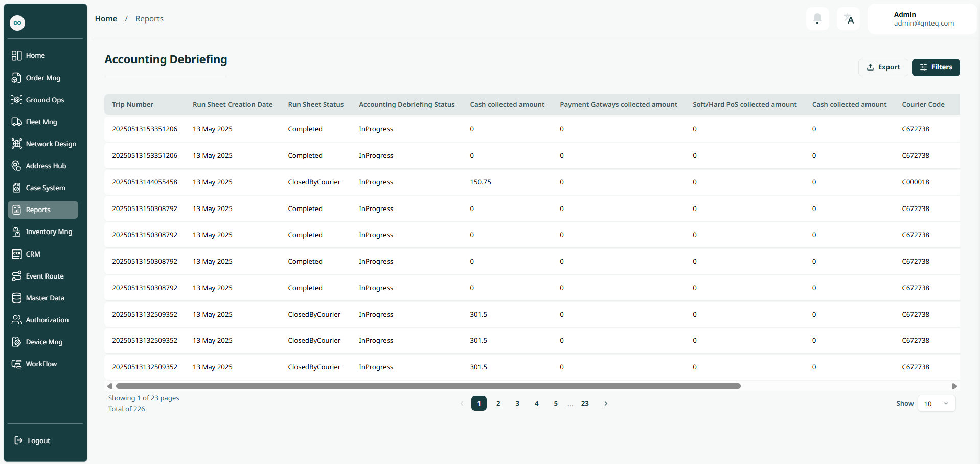Go to Fleet Mng section
This screenshot has width=980, height=464.
point(41,122)
